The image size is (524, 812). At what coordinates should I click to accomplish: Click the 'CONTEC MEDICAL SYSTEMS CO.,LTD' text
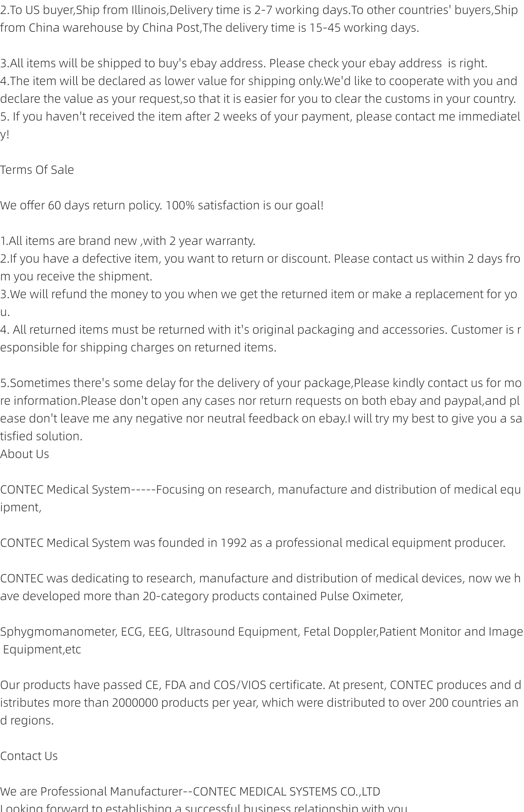pyautogui.click(x=286, y=791)
